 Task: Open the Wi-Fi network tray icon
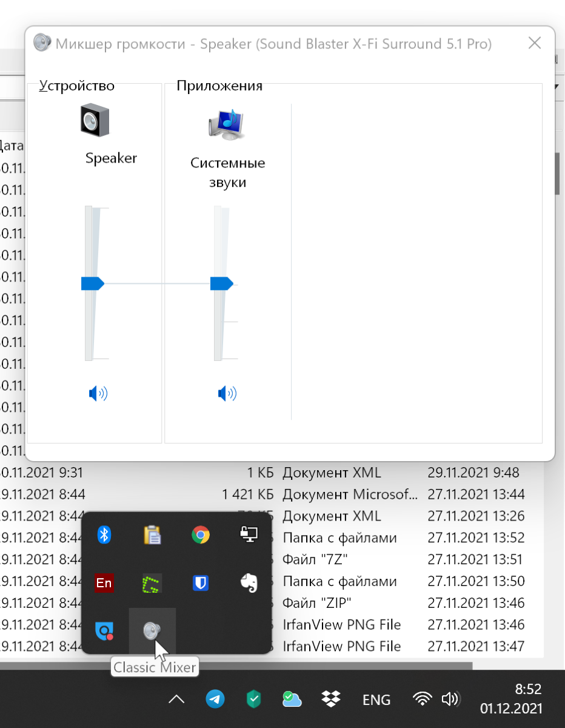tap(421, 699)
